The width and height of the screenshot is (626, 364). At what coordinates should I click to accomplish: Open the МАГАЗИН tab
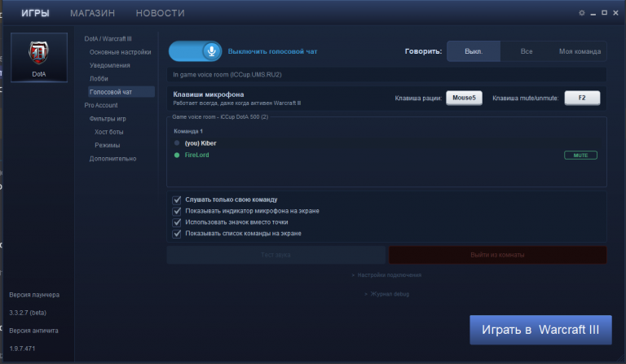[93, 13]
